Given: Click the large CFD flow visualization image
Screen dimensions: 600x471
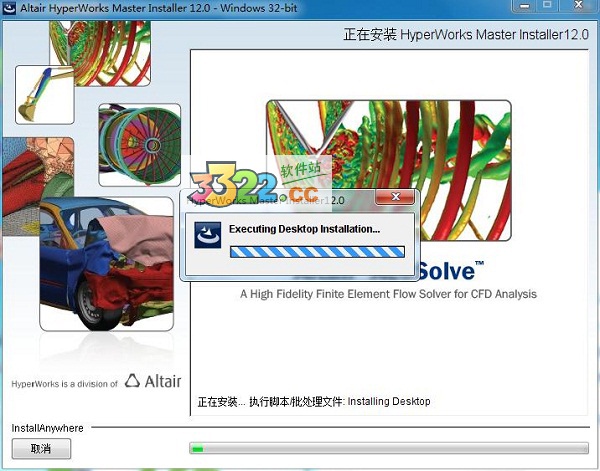Looking at the screenshot, I should (388, 171).
